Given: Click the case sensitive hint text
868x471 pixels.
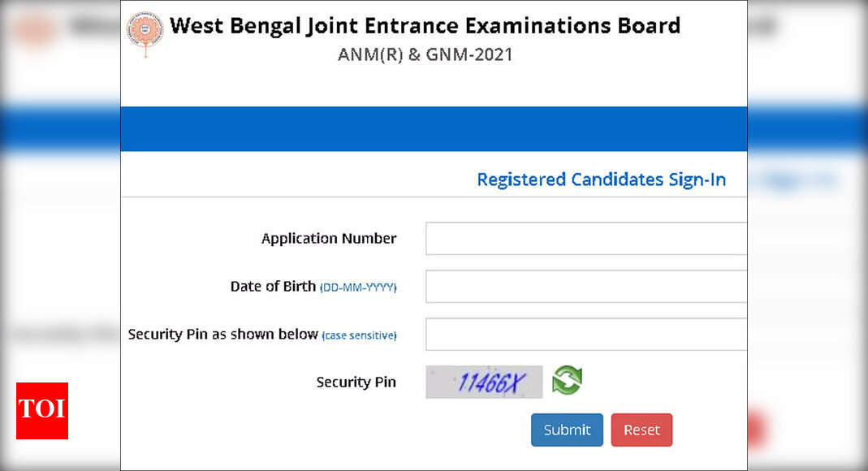Looking at the screenshot, I should [x=359, y=335].
